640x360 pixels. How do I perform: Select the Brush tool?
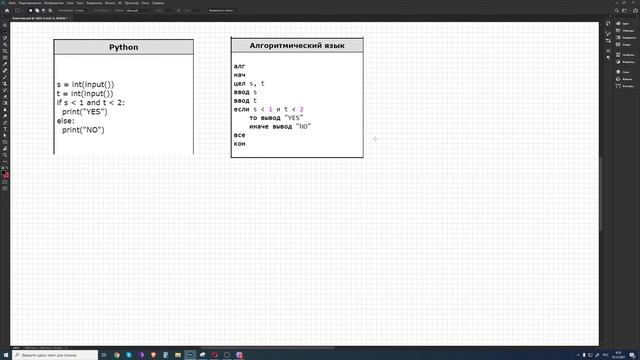tap(5, 77)
